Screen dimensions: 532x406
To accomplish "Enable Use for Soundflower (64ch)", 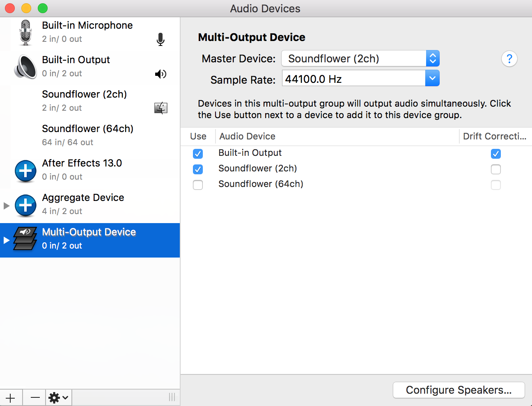I will click(x=198, y=185).
